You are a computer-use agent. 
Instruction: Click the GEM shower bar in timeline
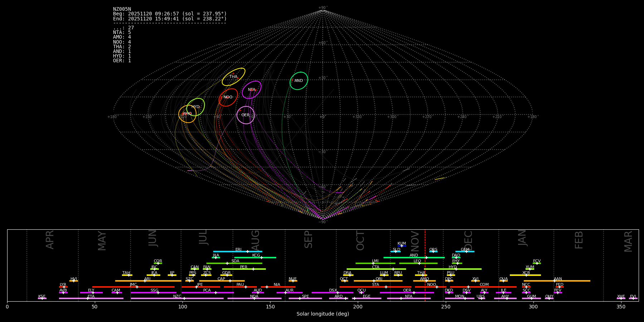(465, 252)
